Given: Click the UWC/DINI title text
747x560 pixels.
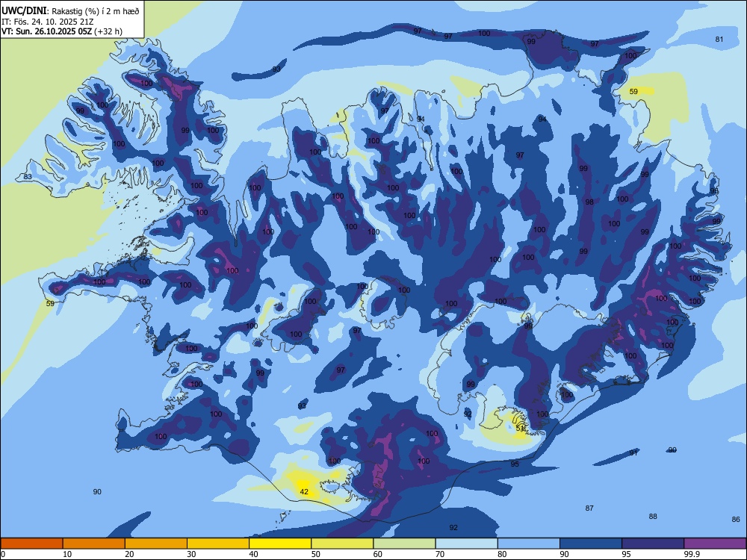Looking at the screenshot, I should point(25,10).
